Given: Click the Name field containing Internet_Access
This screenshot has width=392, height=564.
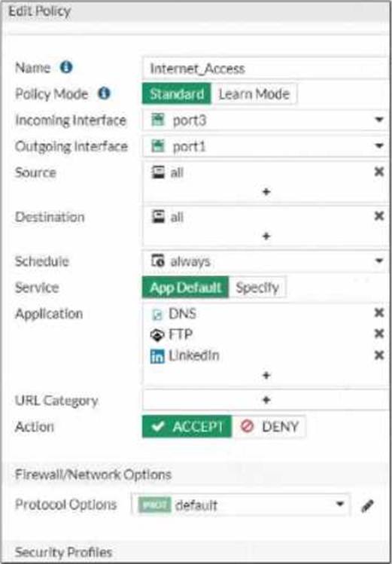Looking at the screenshot, I should (265, 69).
